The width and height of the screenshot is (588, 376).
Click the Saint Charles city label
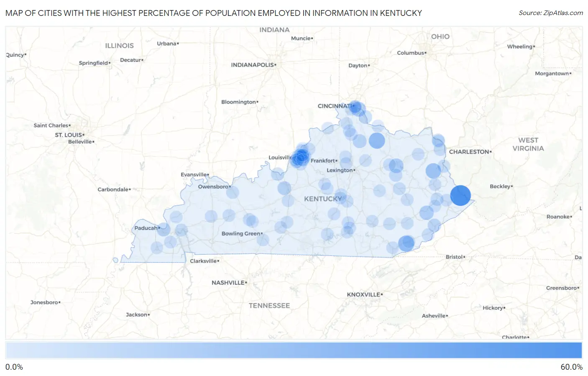pyautogui.click(x=51, y=125)
